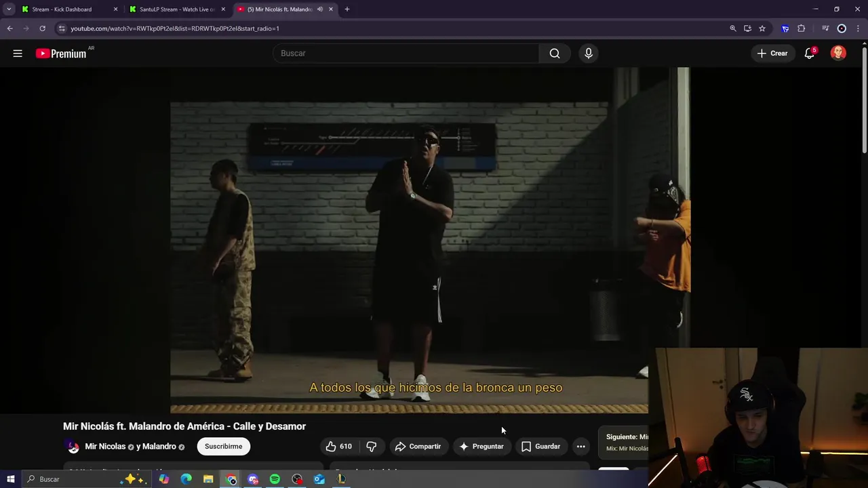Close the SantuLP Stream tab

(223, 9)
